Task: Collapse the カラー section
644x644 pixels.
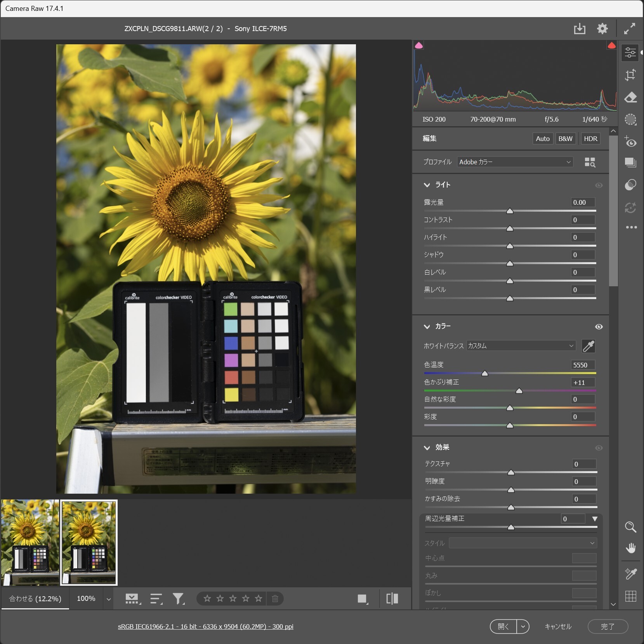Action: [428, 326]
